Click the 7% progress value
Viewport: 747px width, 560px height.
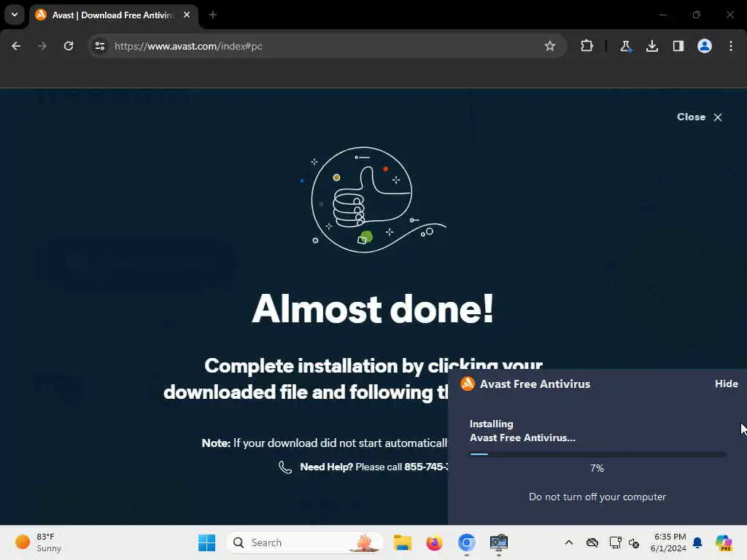(x=597, y=468)
